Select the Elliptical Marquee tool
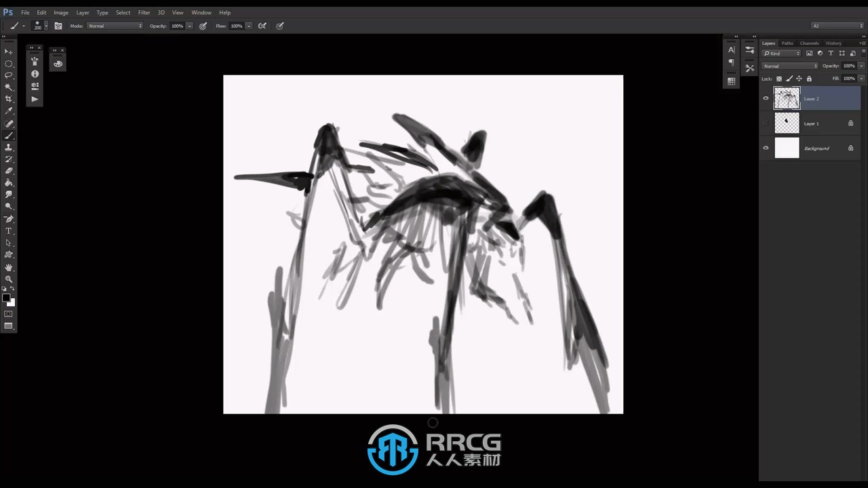This screenshot has width=868, height=488. [9, 64]
